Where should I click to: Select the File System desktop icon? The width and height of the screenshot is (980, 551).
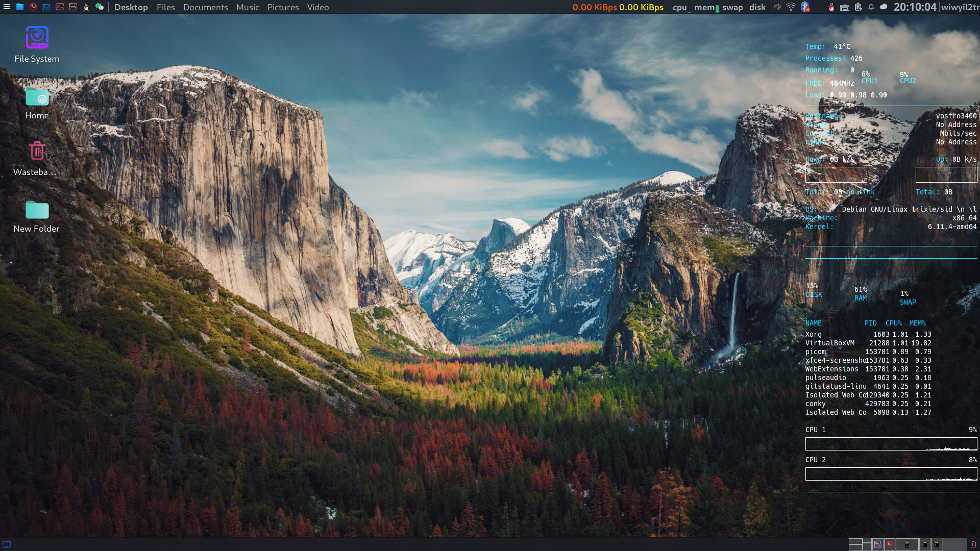pyautogui.click(x=37, y=44)
